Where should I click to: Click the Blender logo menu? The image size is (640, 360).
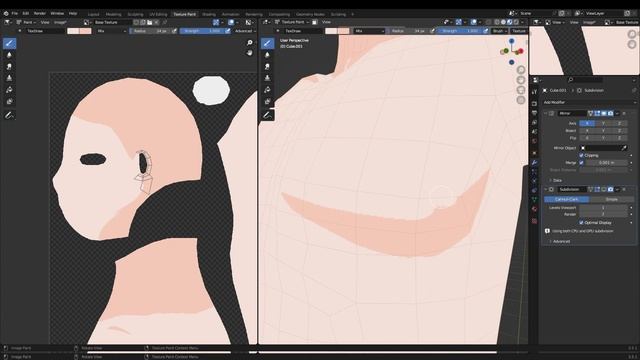pyautogui.click(x=6, y=13)
